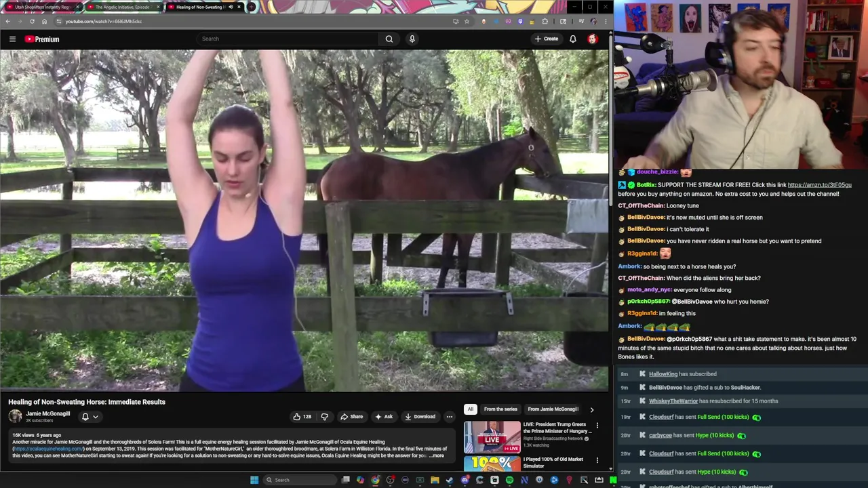
Task: Open options for the President Trump live video
Action: 597,426
